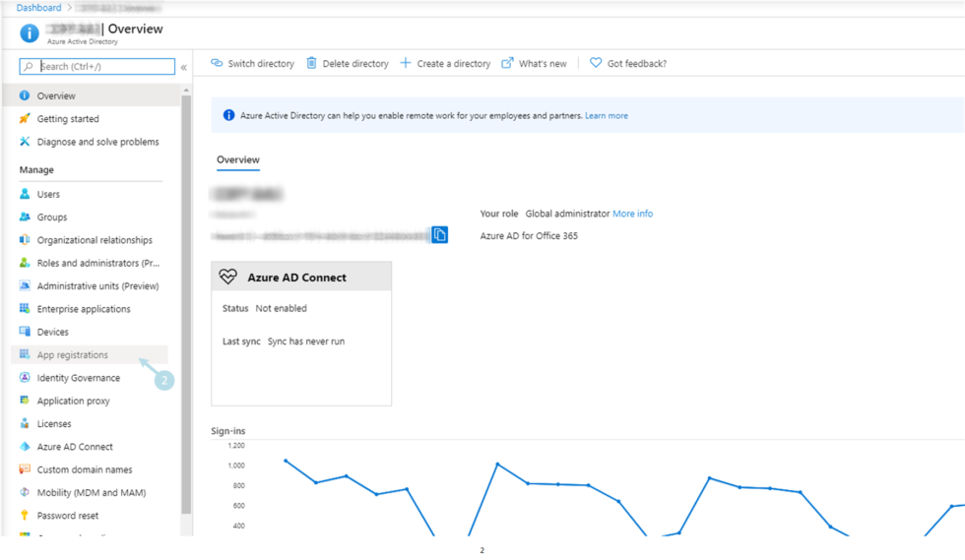Select the Overview tab
The width and height of the screenshot is (965, 560).
[238, 160]
